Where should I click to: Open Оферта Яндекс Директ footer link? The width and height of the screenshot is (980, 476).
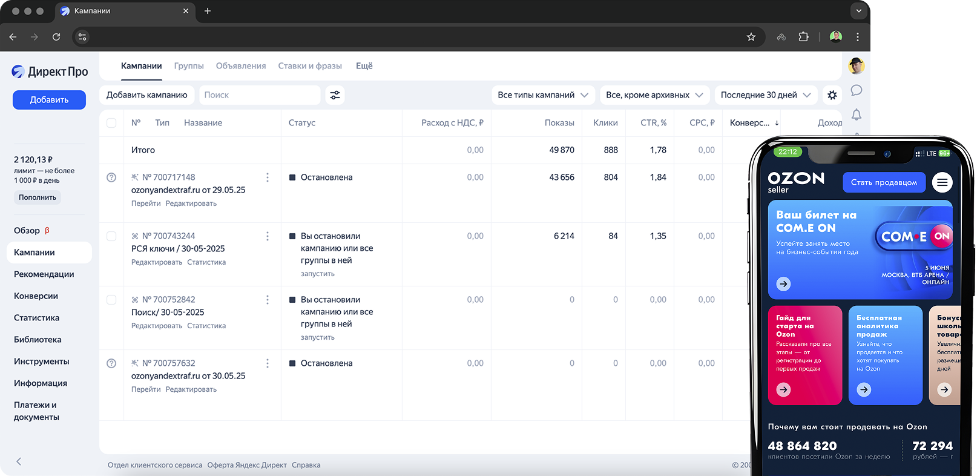point(247,465)
